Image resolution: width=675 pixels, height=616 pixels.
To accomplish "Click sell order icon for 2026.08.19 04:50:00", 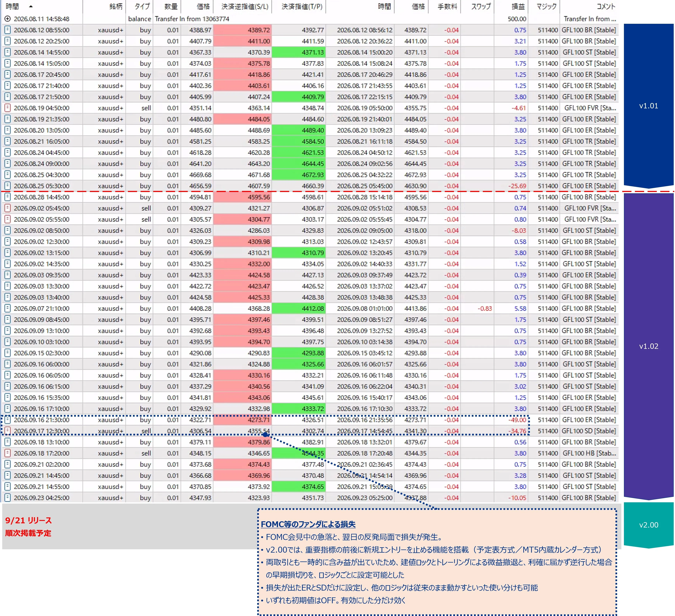I will (x=7, y=108).
